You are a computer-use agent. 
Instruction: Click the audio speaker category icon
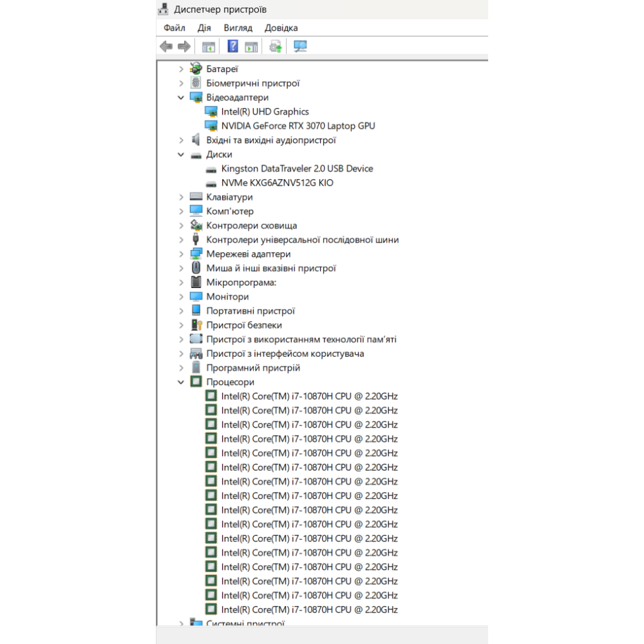[x=196, y=140]
